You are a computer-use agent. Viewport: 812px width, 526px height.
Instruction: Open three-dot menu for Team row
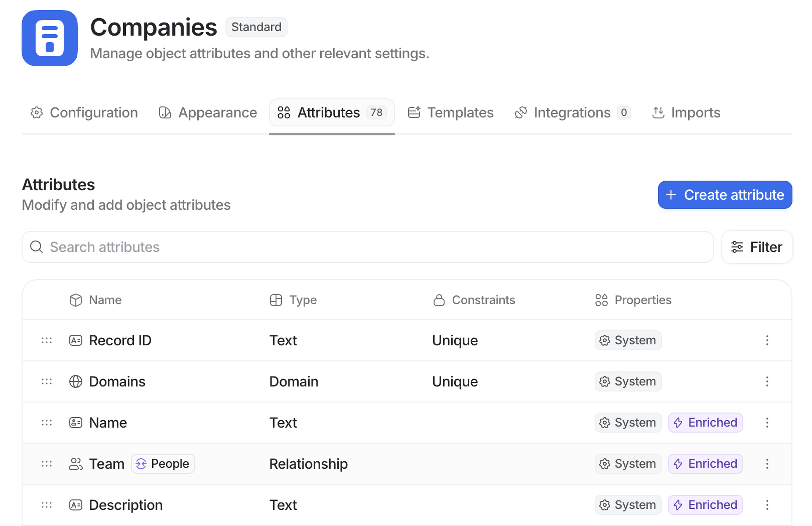(x=767, y=464)
